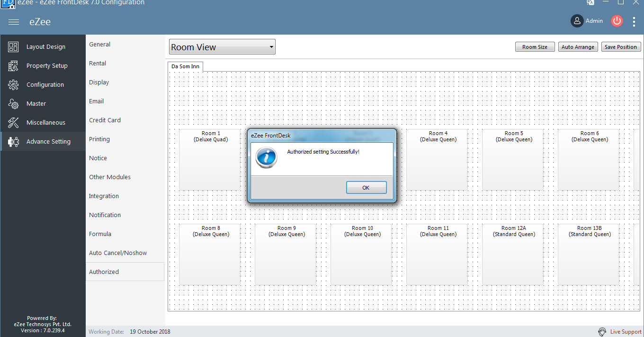The height and width of the screenshot is (337, 644).
Task: Select the Authorized settings section
Action: pyautogui.click(x=125, y=272)
